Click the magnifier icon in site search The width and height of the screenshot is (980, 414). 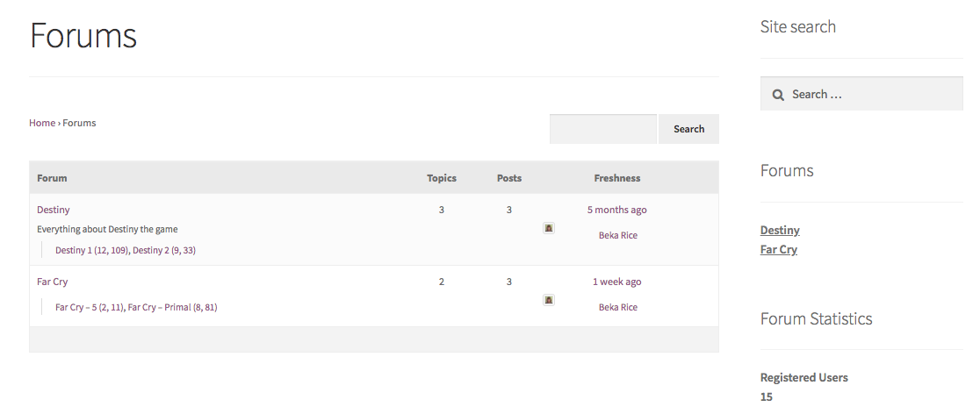[x=777, y=95]
